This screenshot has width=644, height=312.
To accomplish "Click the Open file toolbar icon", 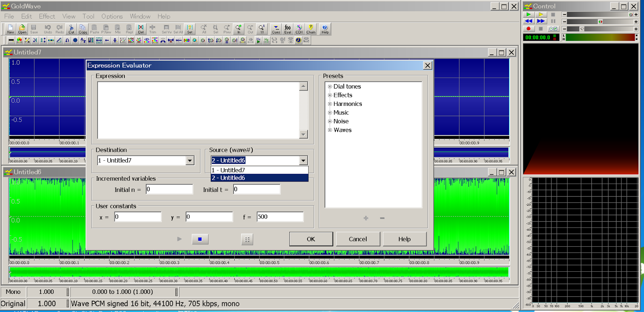I will click(22, 29).
